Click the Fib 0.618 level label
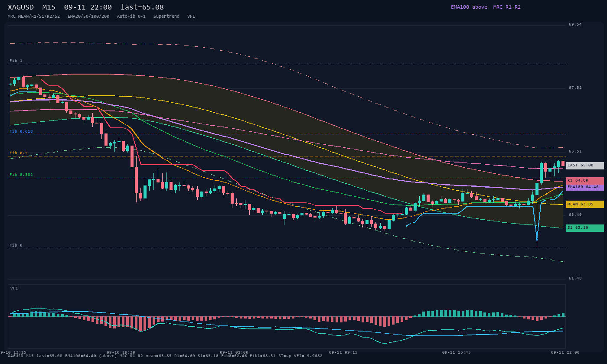This screenshot has width=607, height=364. click(x=21, y=131)
